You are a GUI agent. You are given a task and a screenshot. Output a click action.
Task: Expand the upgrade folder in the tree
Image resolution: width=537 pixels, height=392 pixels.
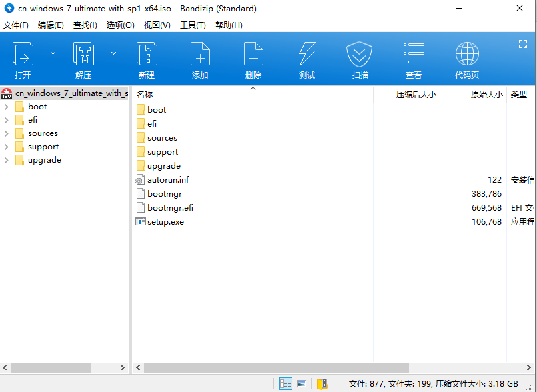[6, 160]
